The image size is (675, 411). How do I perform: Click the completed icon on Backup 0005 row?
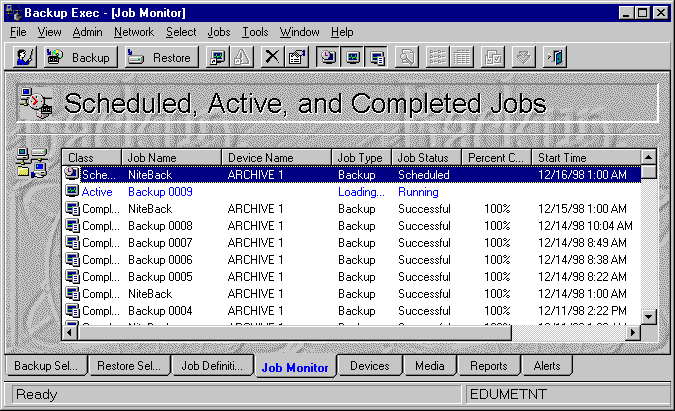click(72, 276)
